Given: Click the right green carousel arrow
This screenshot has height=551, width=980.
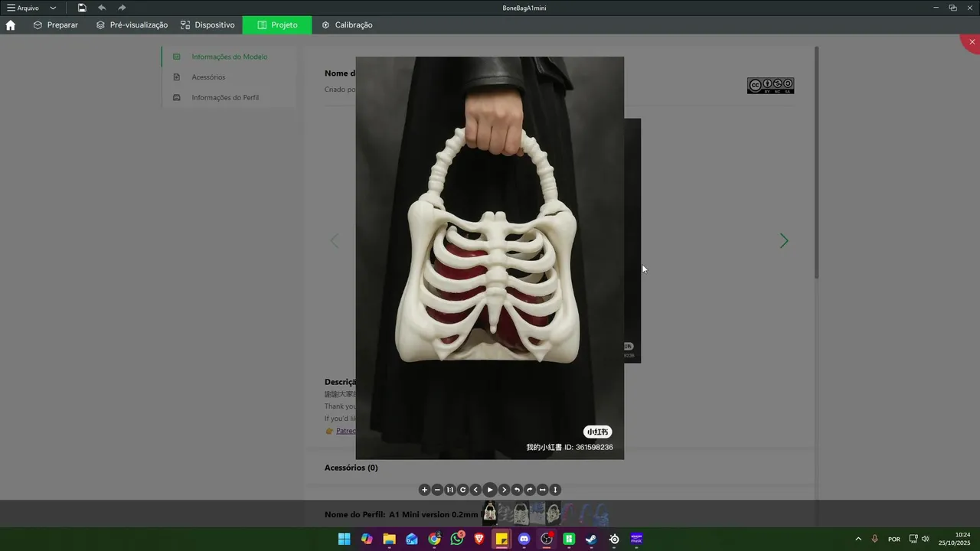Looking at the screenshot, I should [x=784, y=241].
